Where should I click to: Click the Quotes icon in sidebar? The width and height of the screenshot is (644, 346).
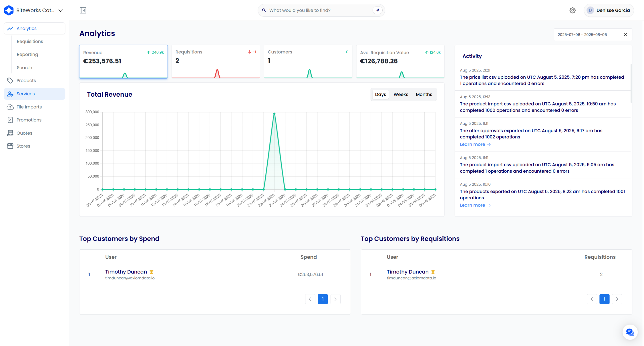pyautogui.click(x=10, y=133)
